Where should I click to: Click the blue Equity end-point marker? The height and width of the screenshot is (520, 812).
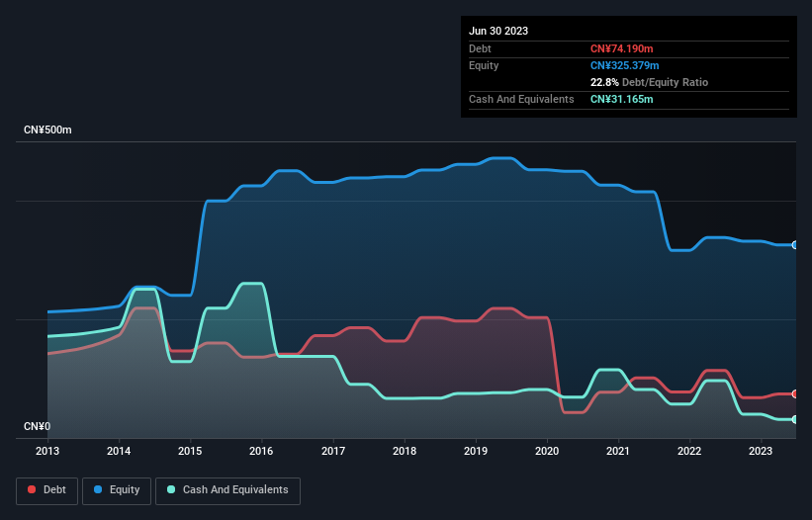tap(795, 245)
